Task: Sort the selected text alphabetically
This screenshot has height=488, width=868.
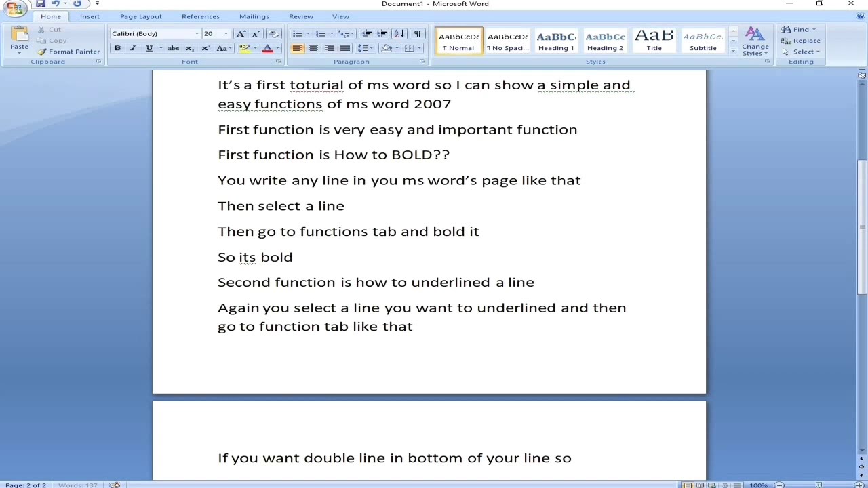Action: (399, 34)
